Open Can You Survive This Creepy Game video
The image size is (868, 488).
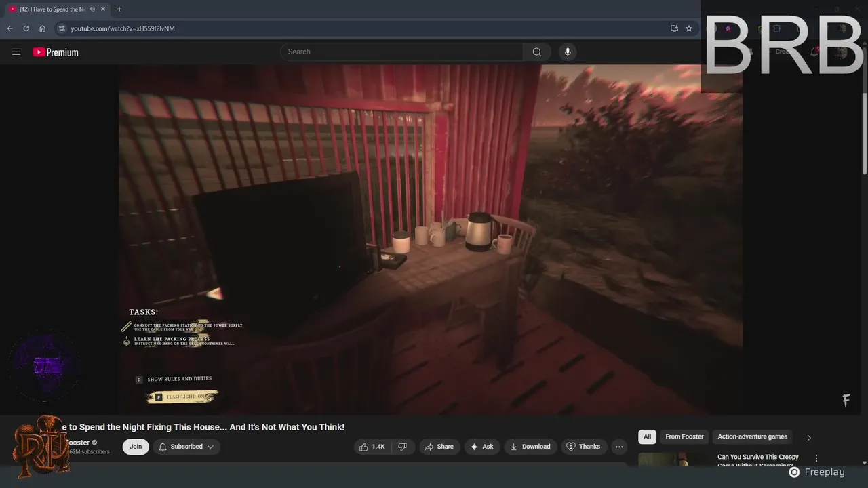coord(758,461)
